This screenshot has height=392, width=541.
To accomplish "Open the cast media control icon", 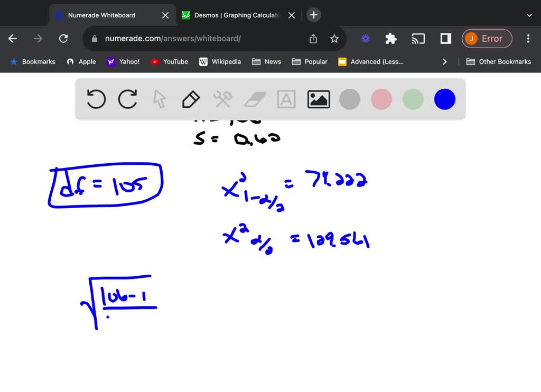I will pos(418,39).
